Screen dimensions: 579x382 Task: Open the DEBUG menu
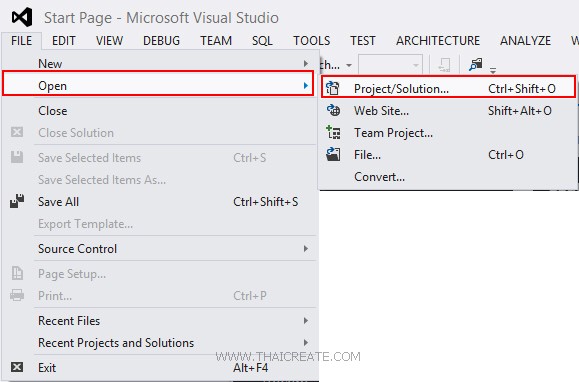coord(161,40)
